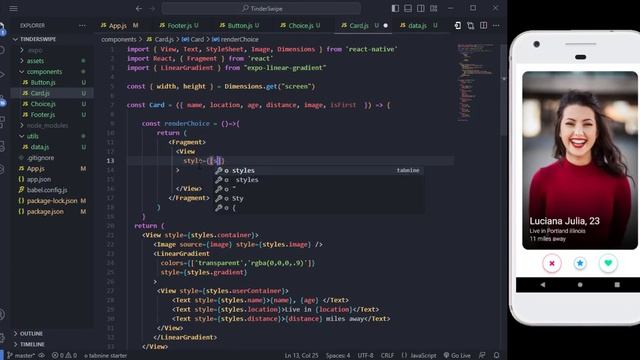Open package-lock.json file
640x360 pixels.
click(x=52, y=201)
